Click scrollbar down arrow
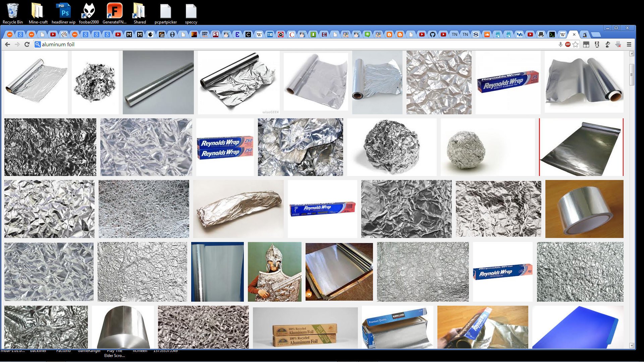The height and width of the screenshot is (362, 644). [632, 345]
